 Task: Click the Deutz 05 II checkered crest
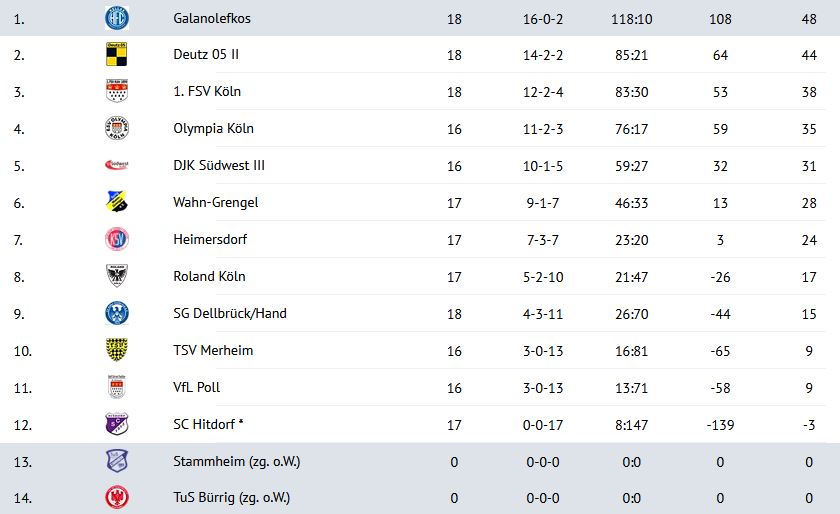[117, 55]
